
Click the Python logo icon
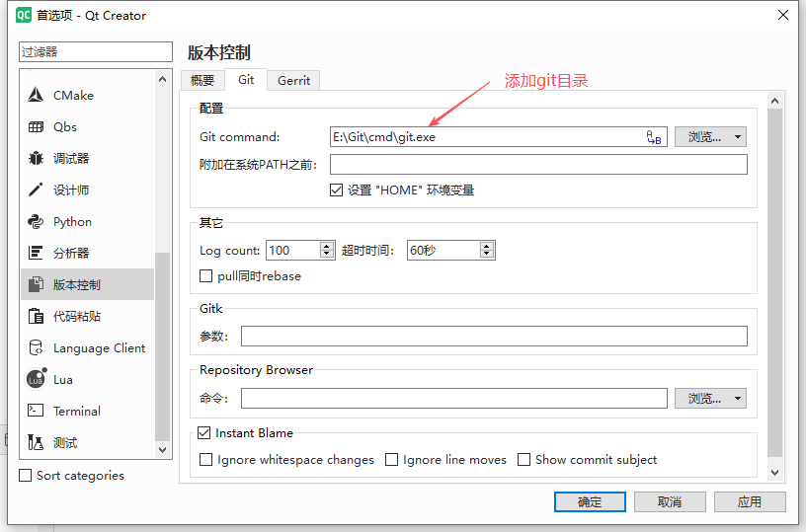36,221
